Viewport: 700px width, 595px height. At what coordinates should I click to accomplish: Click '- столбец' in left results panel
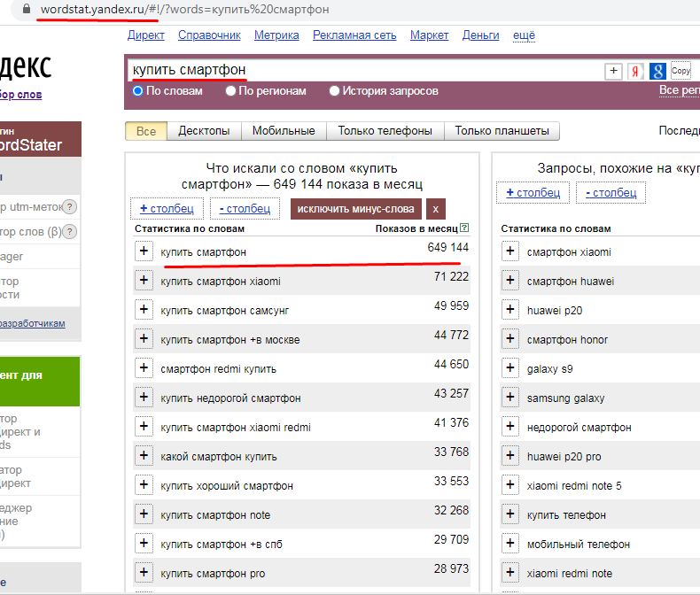pyautogui.click(x=245, y=209)
